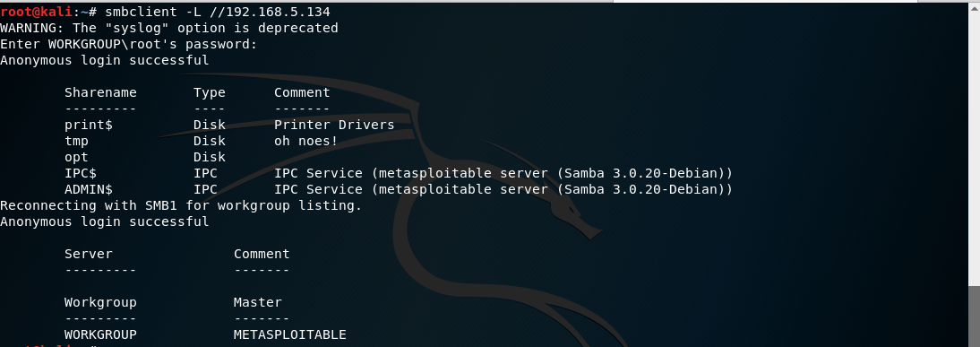
Task: Click the IPC$ share entry
Action: (x=81, y=173)
